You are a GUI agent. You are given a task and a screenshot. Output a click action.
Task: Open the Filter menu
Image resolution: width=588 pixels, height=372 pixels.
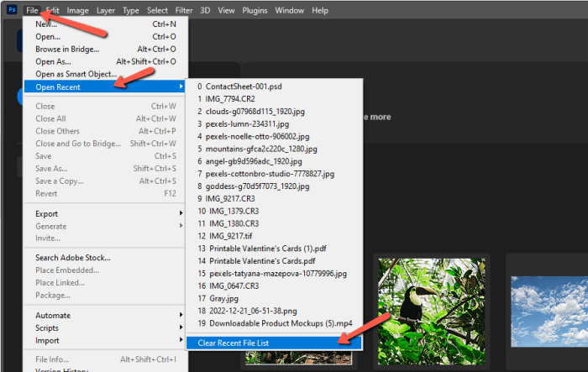[x=185, y=10]
